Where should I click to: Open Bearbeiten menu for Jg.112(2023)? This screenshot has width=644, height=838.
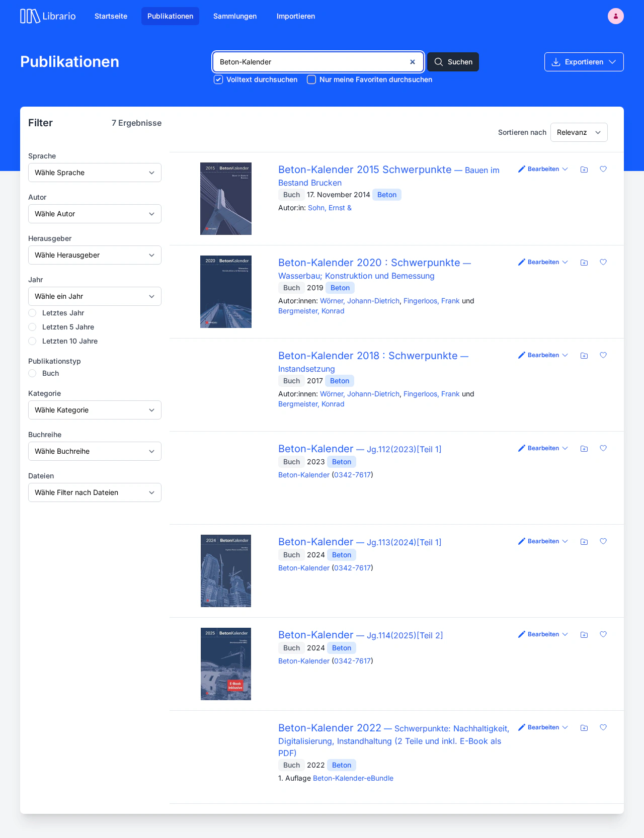[x=543, y=448]
